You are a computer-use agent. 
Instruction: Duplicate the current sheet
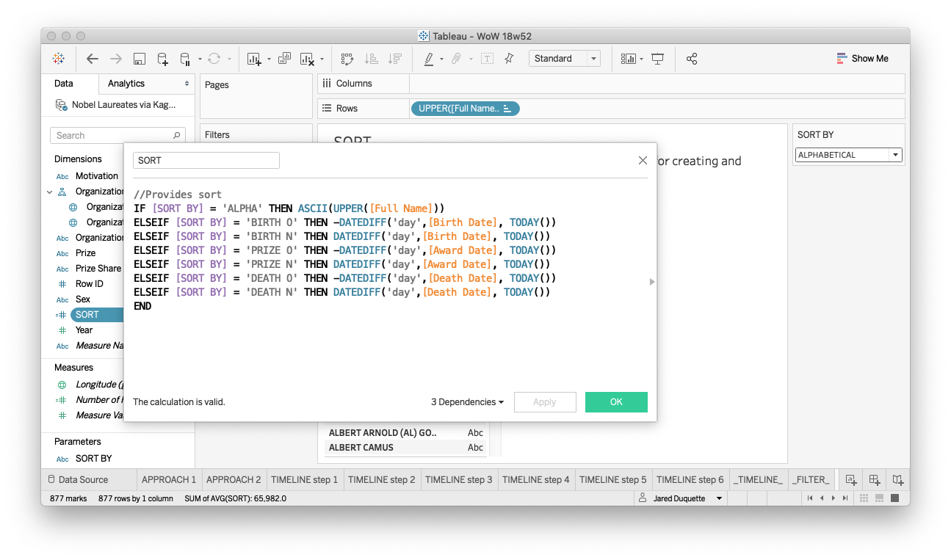[x=285, y=59]
